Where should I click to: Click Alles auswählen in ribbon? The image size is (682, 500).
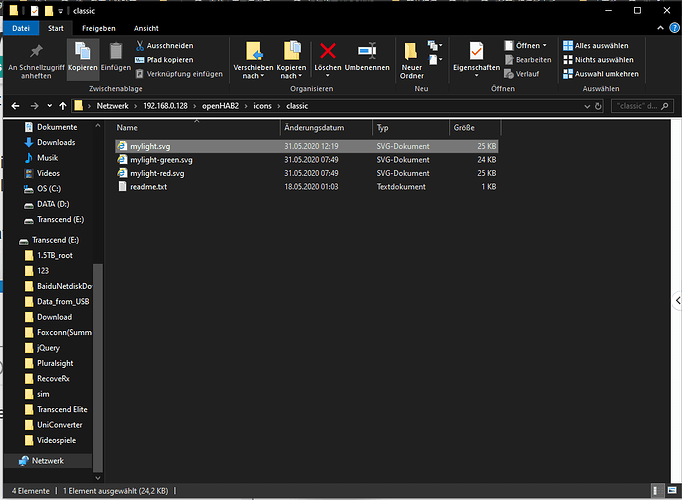pos(595,46)
